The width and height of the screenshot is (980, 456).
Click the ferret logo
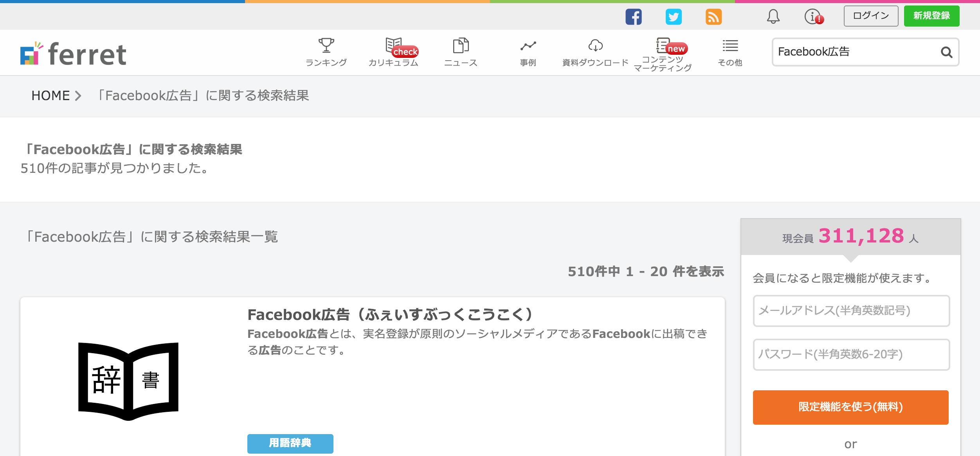pos(74,54)
